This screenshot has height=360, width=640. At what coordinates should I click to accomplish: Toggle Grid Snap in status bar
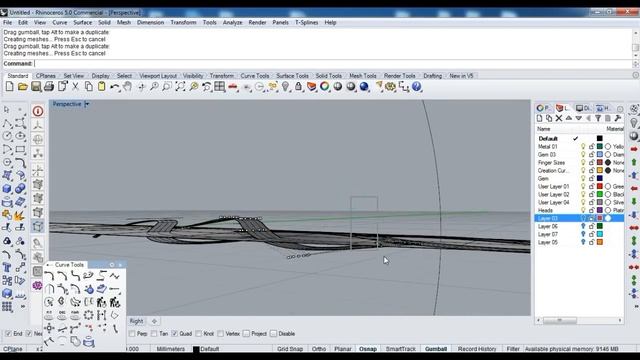click(x=290, y=349)
